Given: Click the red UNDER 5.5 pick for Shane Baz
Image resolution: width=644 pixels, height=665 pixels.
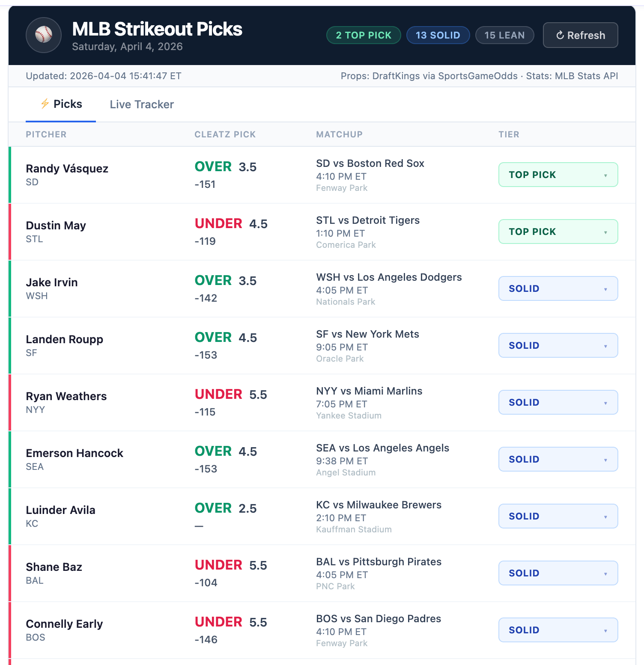Looking at the screenshot, I should (231, 565).
